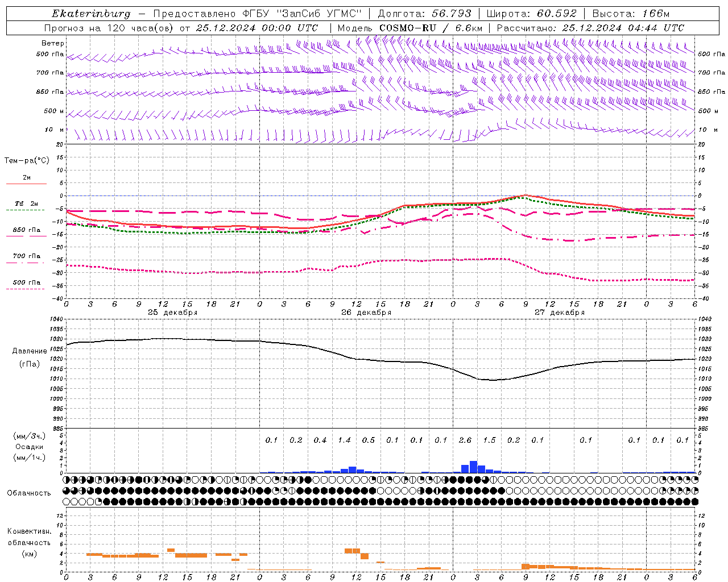Click the 0.5 three-hour precipitation value
The image size is (728, 582).
click(x=369, y=440)
